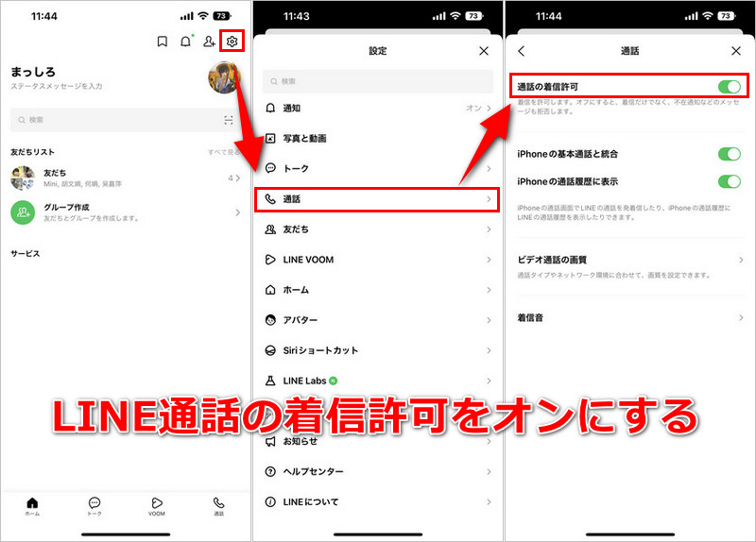The width and height of the screenshot is (756, 542).
Task: Tap the chat bubble icon beside トーク in settings
Action: 270,168
